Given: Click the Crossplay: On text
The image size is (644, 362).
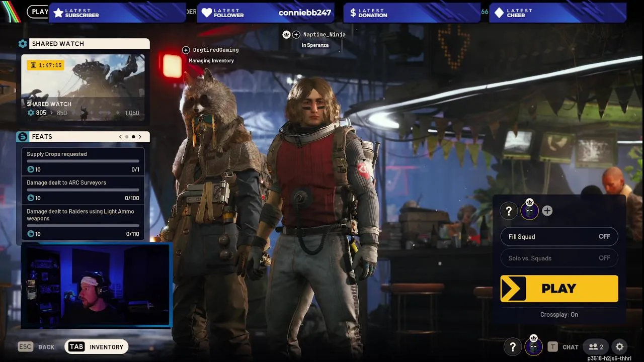Looking at the screenshot, I should [x=559, y=315].
